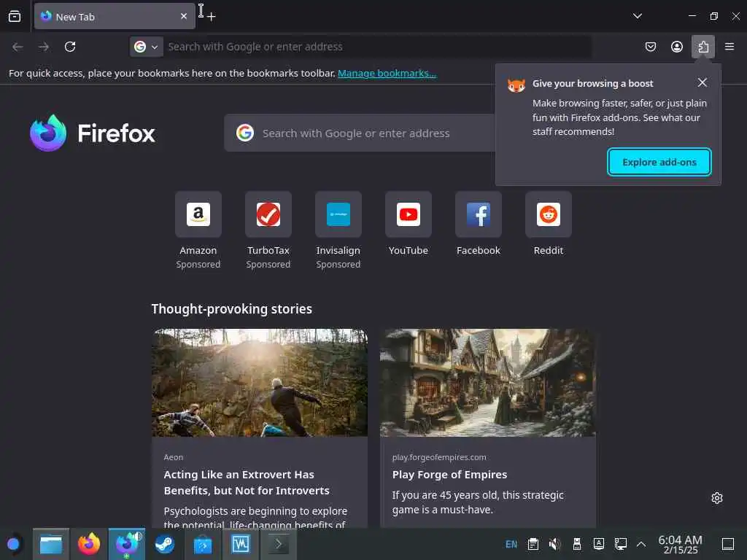747x560 pixels.
Task: Dismiss the browsing boost popup
Action: click(703, 83)
